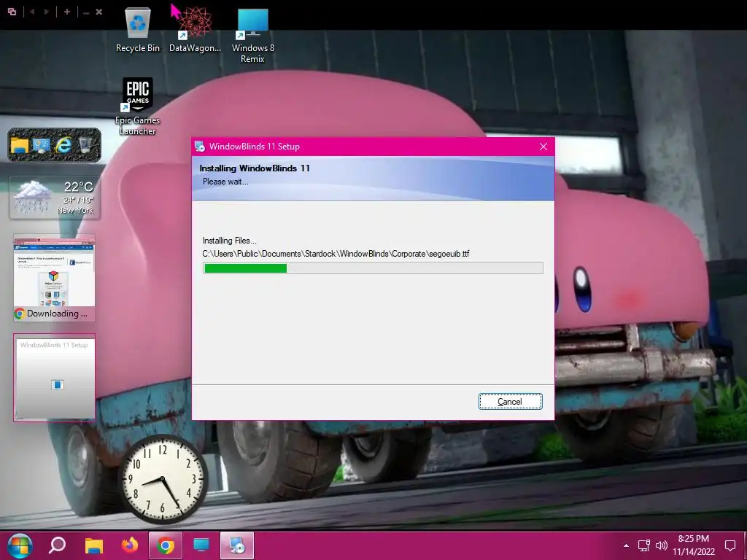Click the back arrow in the top toolbar
The image size is (747, 560).
pyautogui.click(x=32, y=12)
